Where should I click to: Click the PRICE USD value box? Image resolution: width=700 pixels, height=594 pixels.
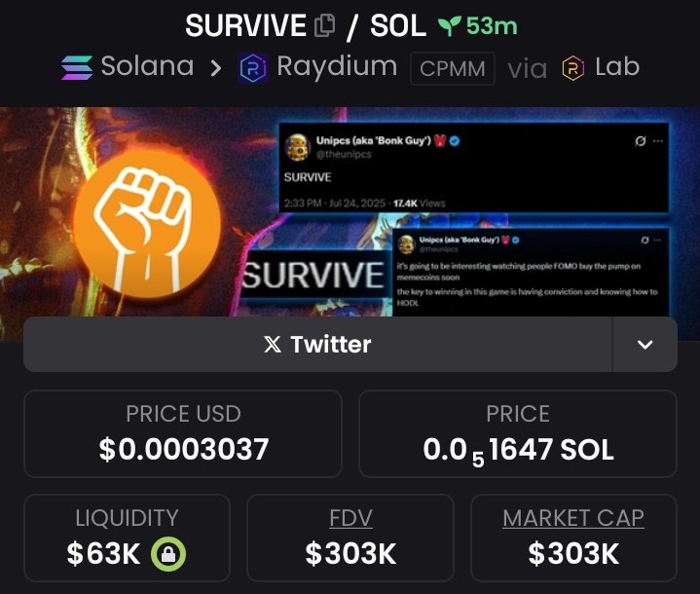[x=183, y=433]
